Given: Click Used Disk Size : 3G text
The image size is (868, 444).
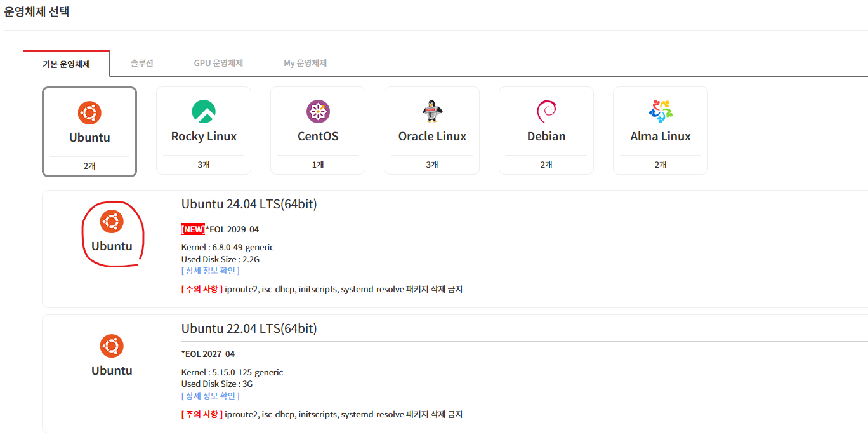Looking at the screenshot, I should click(x=217, y=384).
